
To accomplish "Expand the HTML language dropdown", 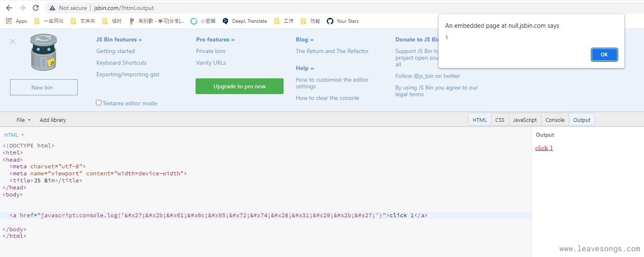I will [14, 135].
